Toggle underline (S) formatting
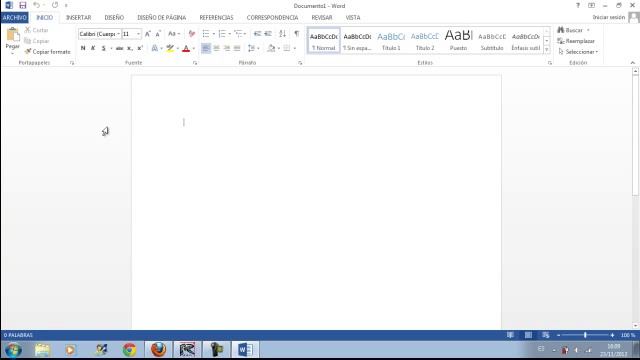This screenshot has width=640, height=360. point(104,48)
